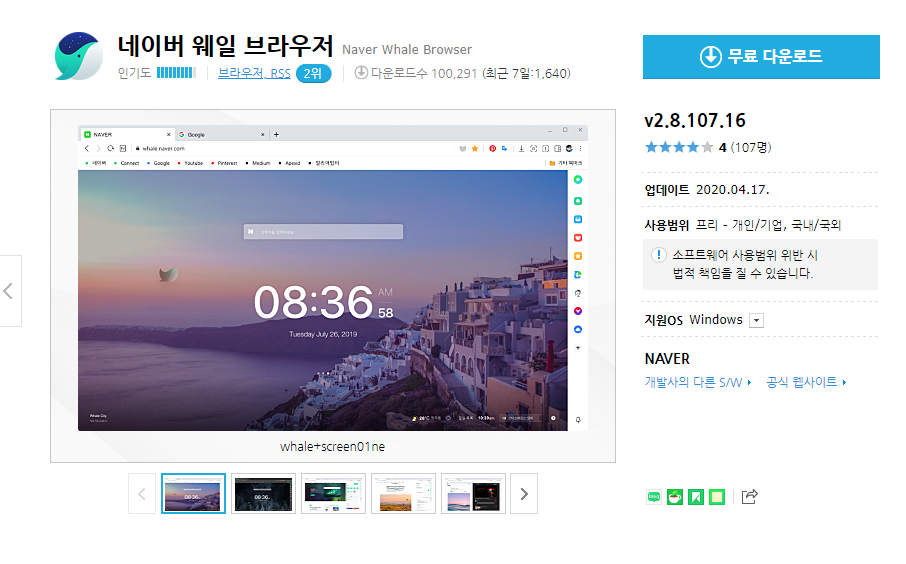Click the version text v2.8.107.16
Viewport: 906px width, 564px height.
click(x=695, y=120)
